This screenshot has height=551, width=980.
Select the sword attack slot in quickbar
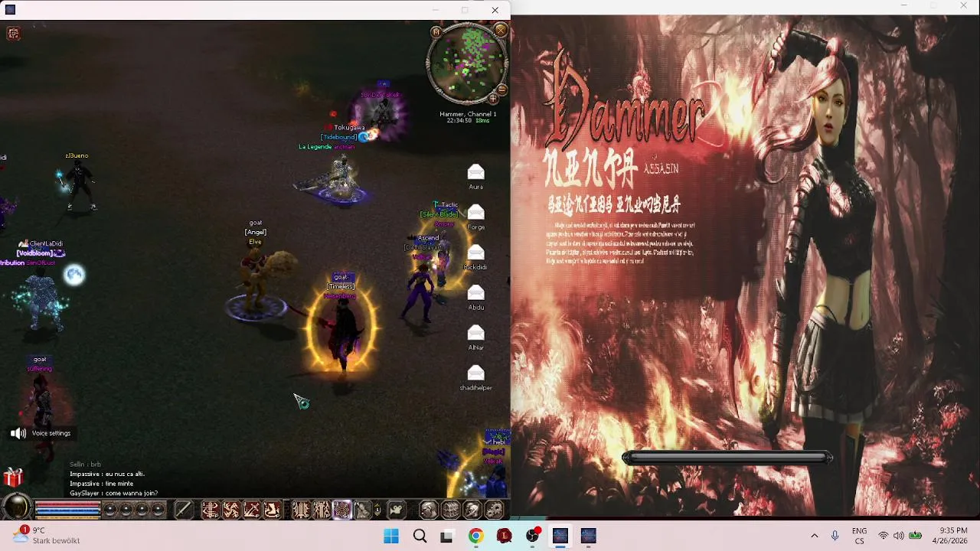pos(184,509)
